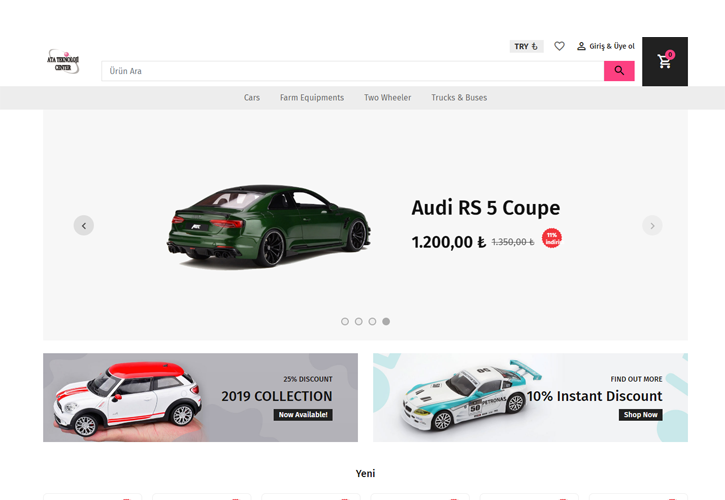Advance carousel with right arrow

pyautogui.click(x=652, y=226)
